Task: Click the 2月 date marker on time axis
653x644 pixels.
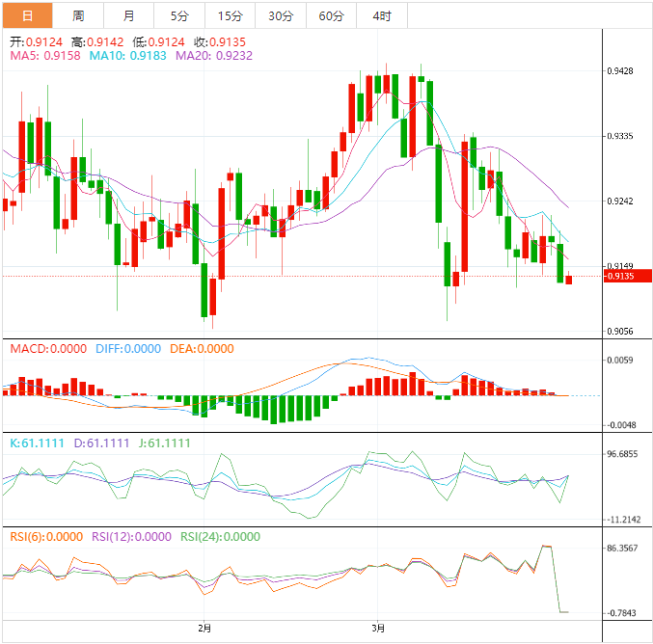Action: click(204, 629)
